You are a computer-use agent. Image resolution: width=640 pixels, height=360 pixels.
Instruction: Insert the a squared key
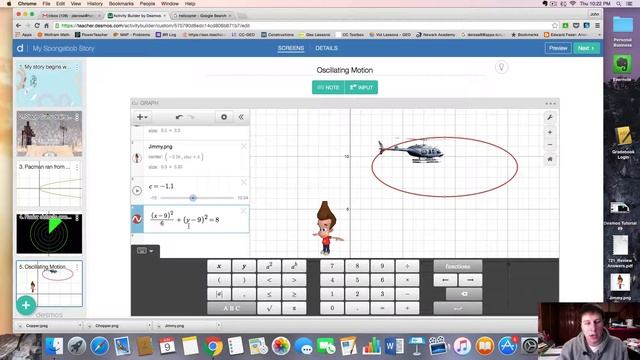[269, 266]
